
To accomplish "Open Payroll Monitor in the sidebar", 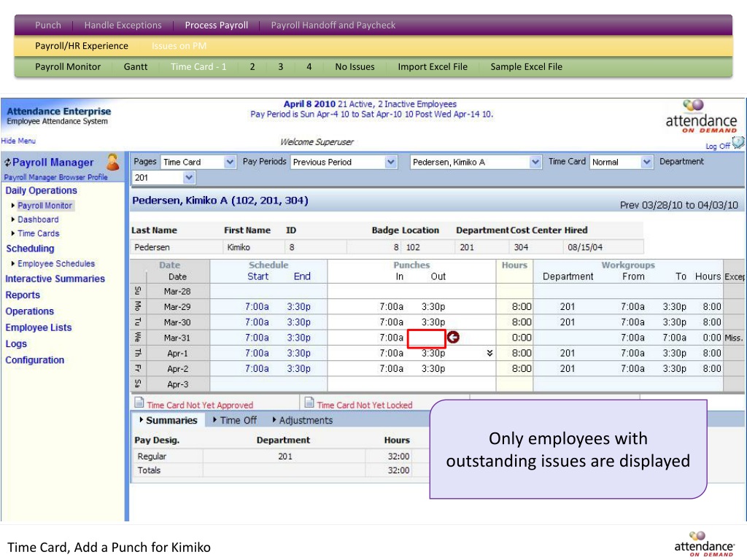I will pos(44,205).
